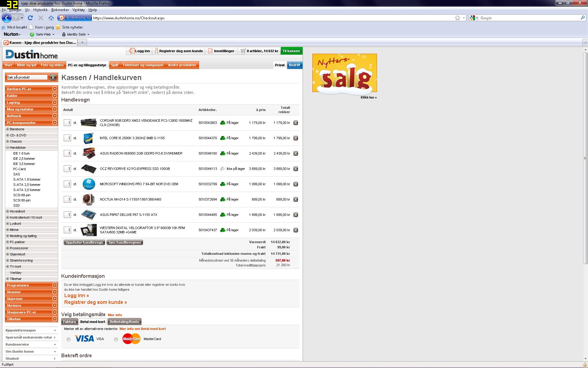588x368 pixels.
Task: Reload the page with the refresh icon
Action: 30,18
